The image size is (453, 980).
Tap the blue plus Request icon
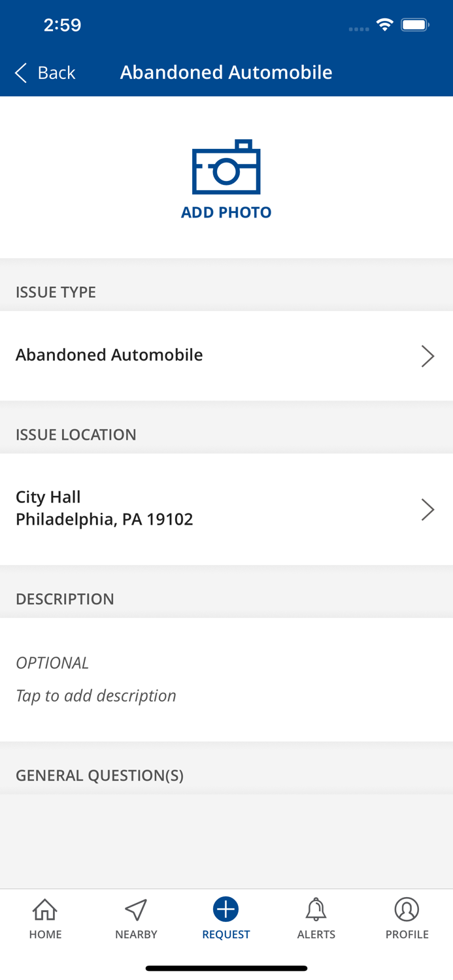point(226,909)
